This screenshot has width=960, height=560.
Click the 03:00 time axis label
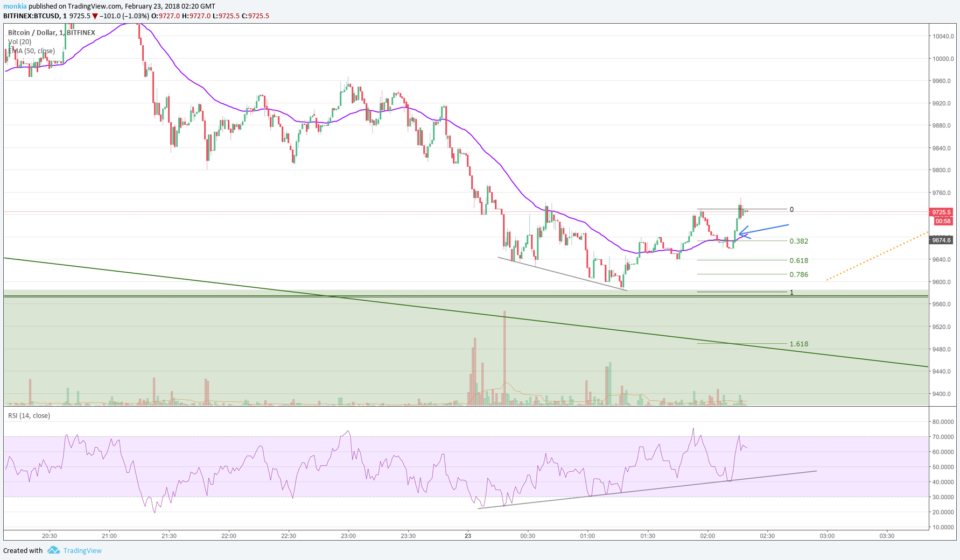click(827, 536)
